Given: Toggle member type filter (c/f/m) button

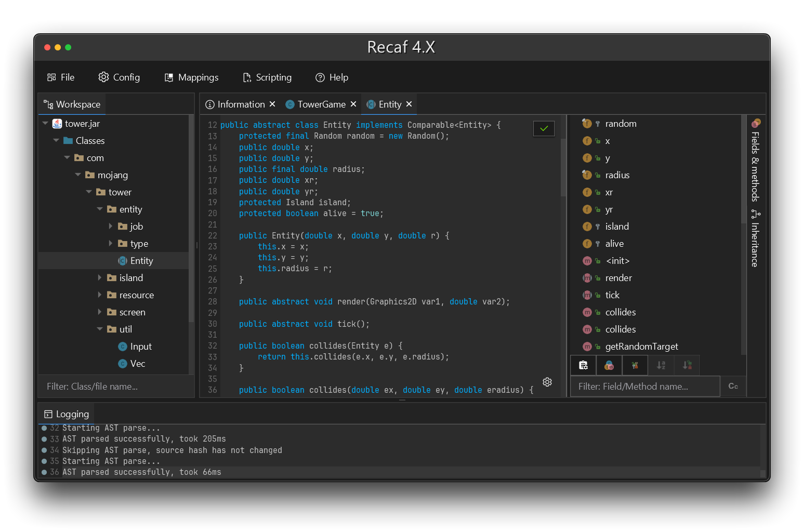Looking at the screenshot, I should [609, 365].
